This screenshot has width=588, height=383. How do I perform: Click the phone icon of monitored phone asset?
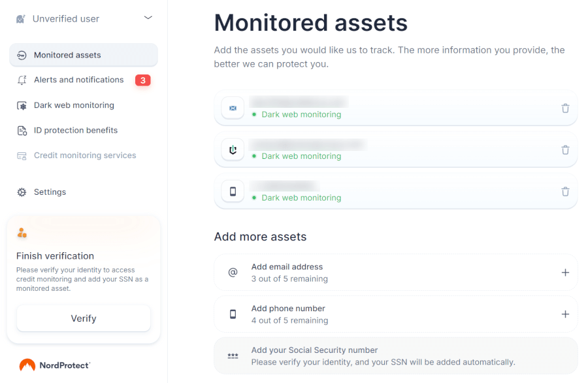coord(233,191)
